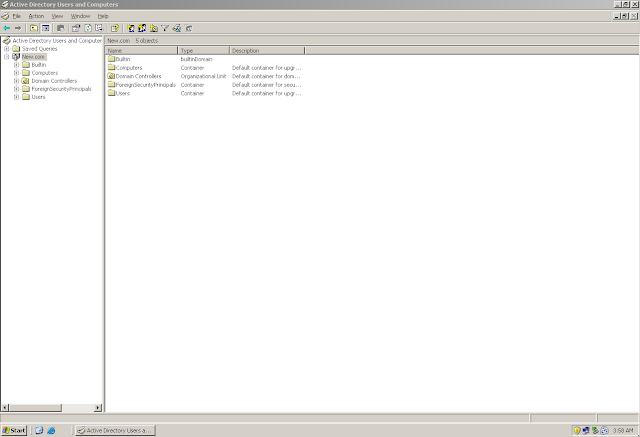This screenshot has height=437, width=640.
Task: Click Active Directory Users taskbar button
Action: [x=115, y=430]
